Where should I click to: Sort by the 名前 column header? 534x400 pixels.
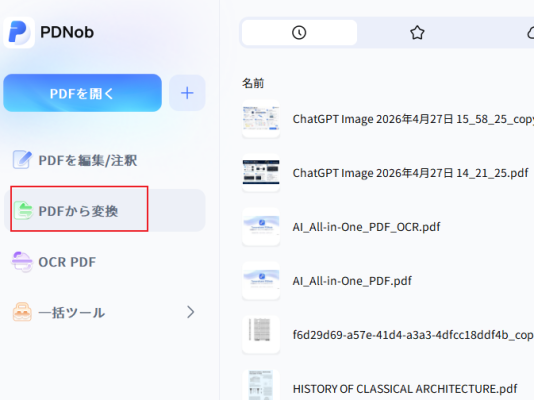[253, 83]
